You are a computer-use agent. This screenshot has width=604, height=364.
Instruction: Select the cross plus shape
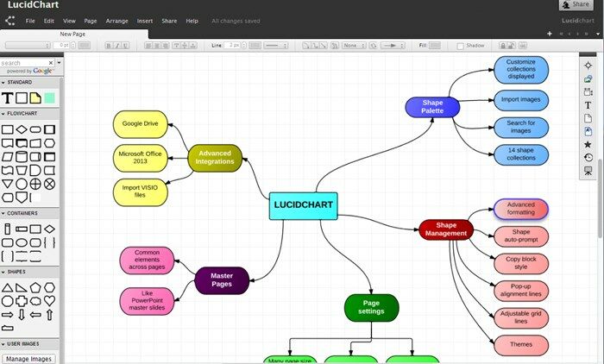22,301
